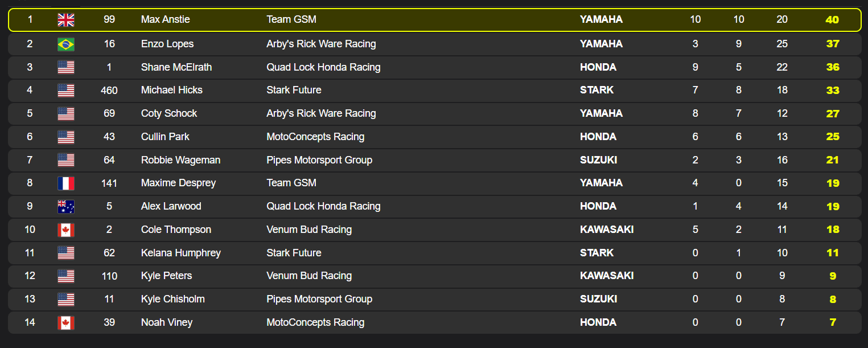
Task: Click the French flag beside Maxime Desprey
Action: (66, 183)
